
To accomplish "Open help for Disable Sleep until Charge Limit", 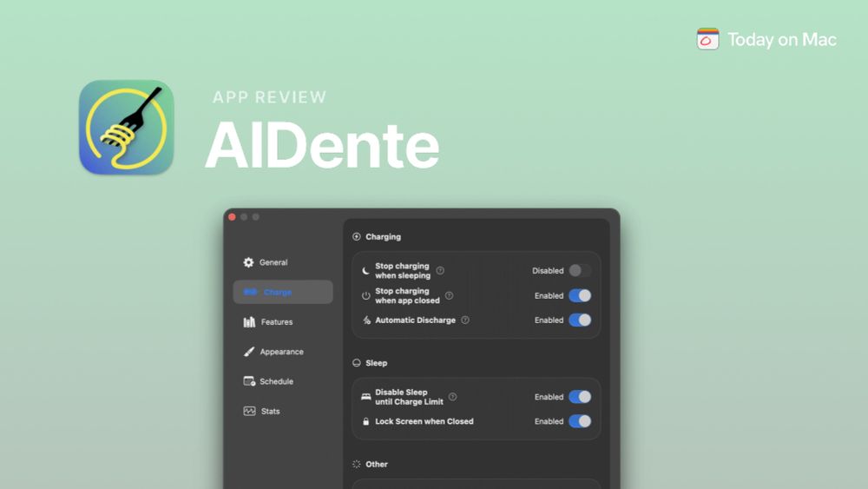I will [x=453, y=397].
